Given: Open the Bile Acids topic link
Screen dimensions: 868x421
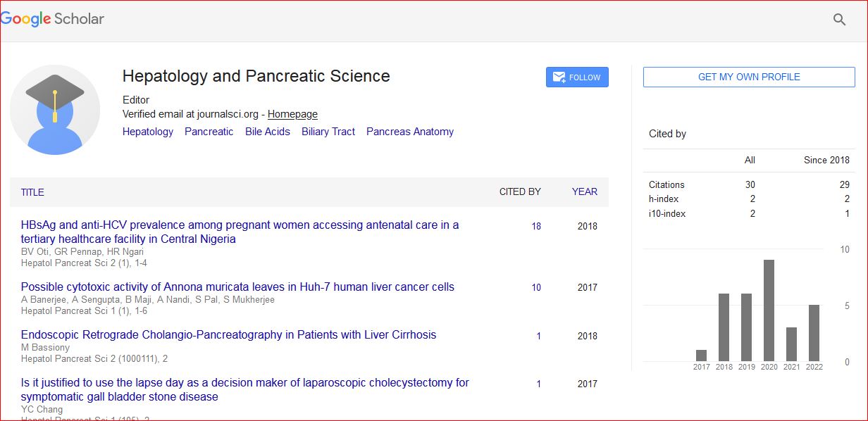Looking at the screenshot, I should [267, 132].
